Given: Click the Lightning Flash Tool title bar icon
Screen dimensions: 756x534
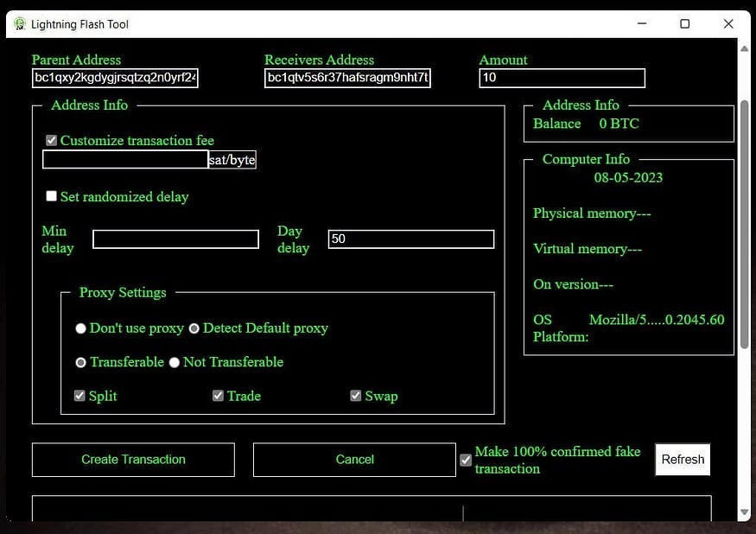Looking at the screenshot, I should point(20,24).
